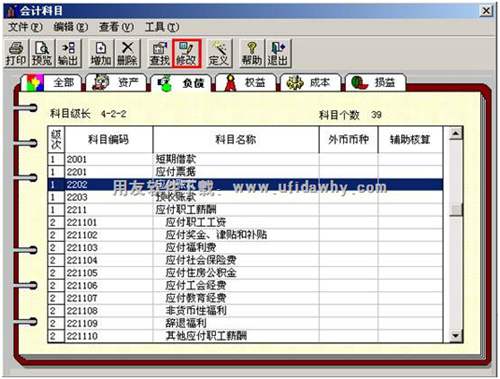Screen dimensions: 500x379
Task: Click the 科目编码 column header
Action: [108, 140]
